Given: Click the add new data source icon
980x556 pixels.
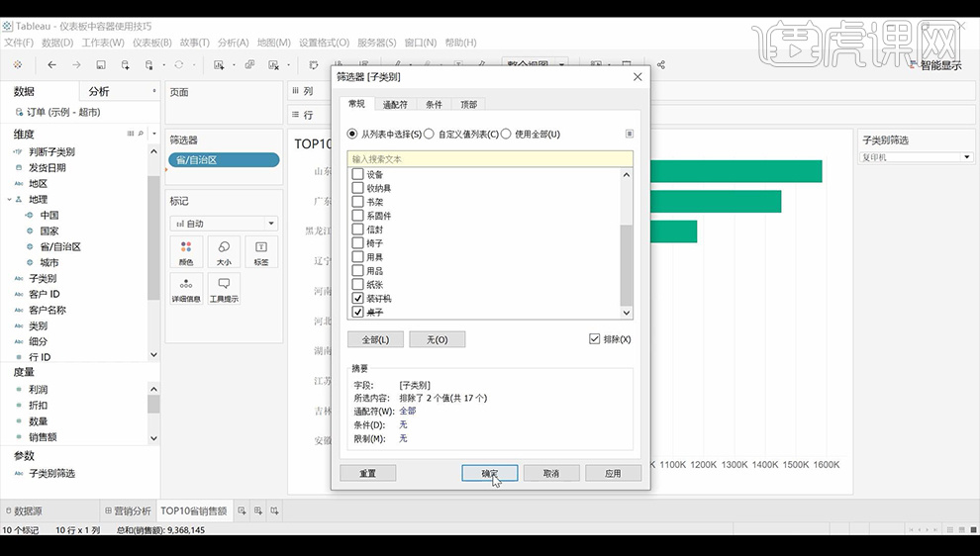Looking at the screenshot, I should click(x=126, y=64).
